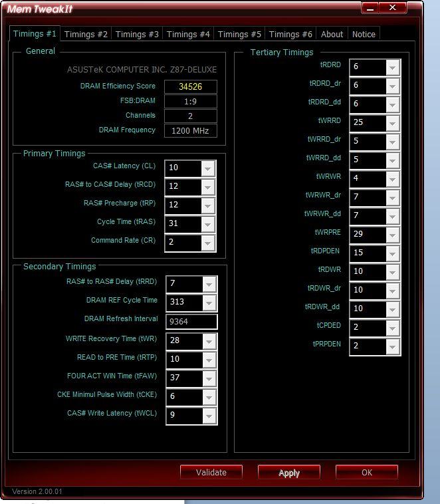The width and height of the screenshot is (440, 504).
Task: Select the Timings #1 tab
Action: (x=35, y=33)
